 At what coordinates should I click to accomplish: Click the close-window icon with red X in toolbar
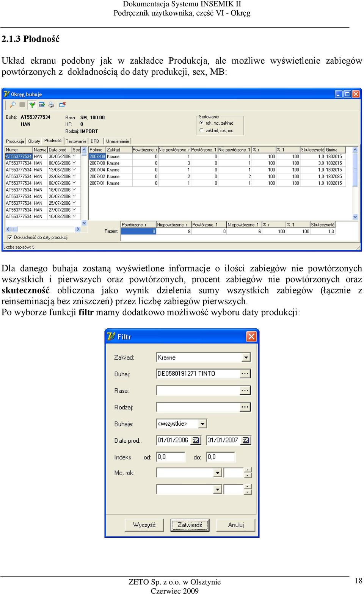pos(63,104)
